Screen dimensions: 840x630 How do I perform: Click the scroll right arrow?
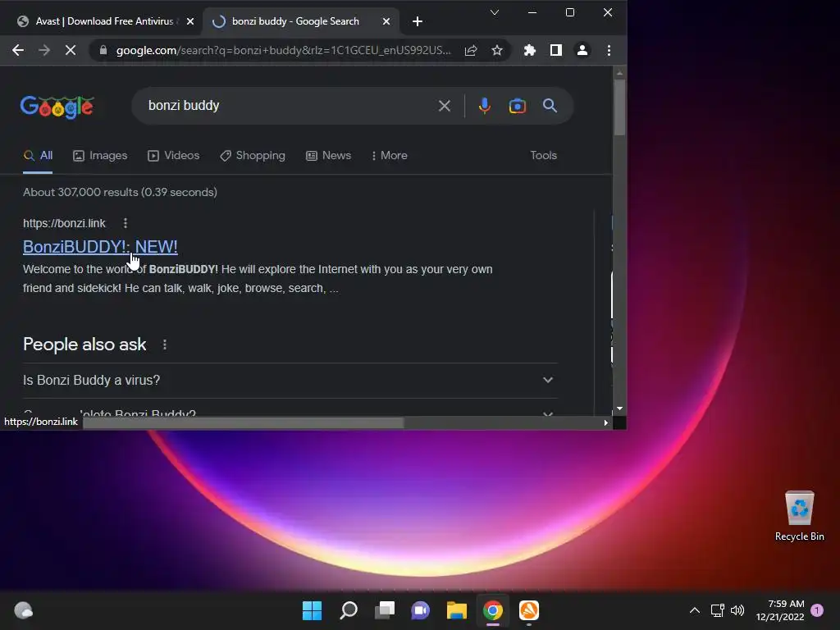click(606, 422)
